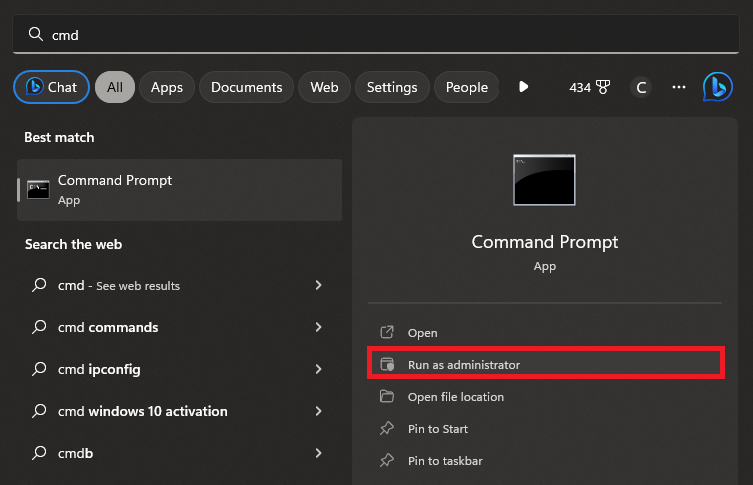Click the Pin to taskbar pin icon
753x485 pixels.
(387, 461)
